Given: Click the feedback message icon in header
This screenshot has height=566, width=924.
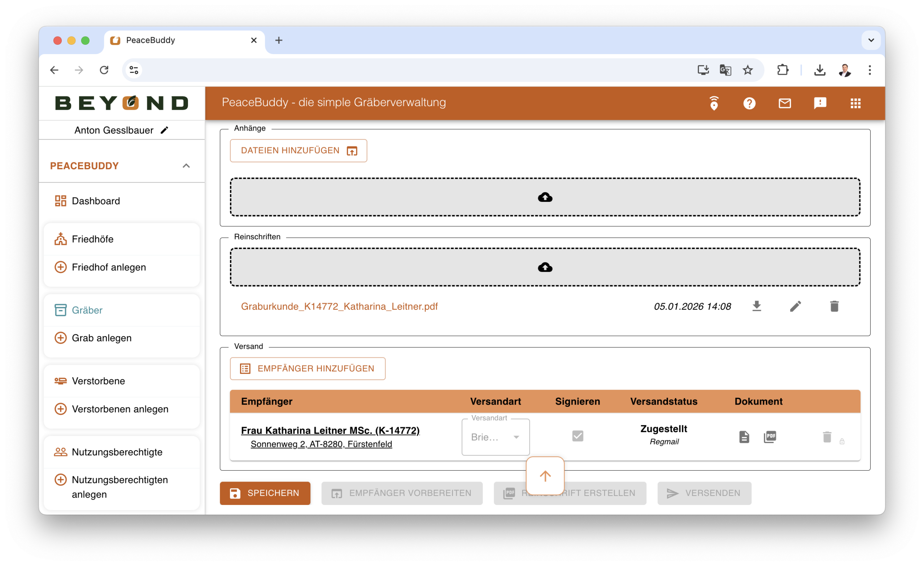Looking at the screenshot, I should (820, 103).
